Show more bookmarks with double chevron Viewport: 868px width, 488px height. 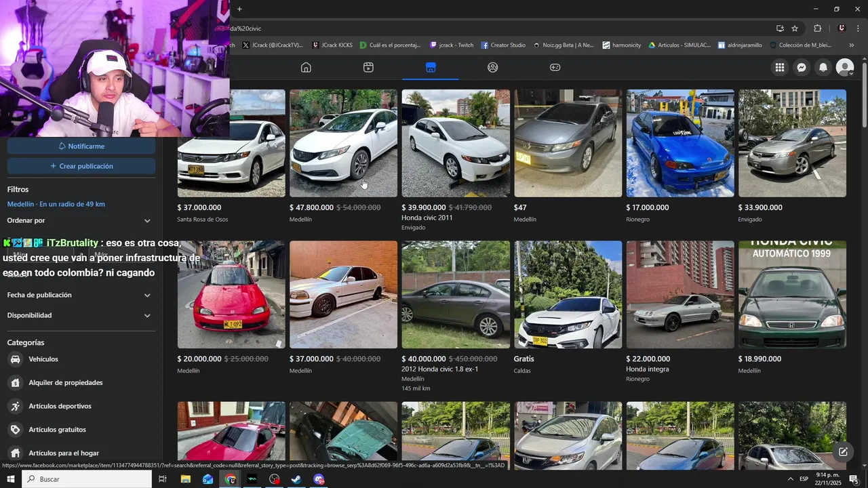(852, 45)
